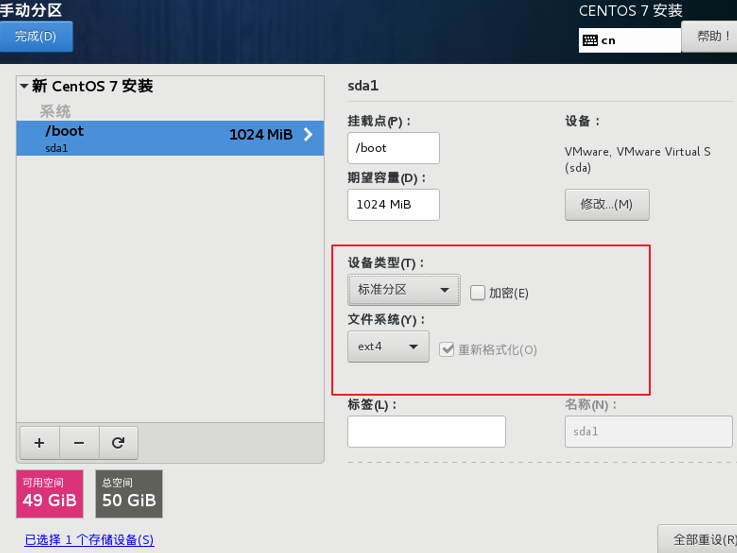Click the 手动分区 title text
Viewport: 737px width, 553px height.
point(31,10)
